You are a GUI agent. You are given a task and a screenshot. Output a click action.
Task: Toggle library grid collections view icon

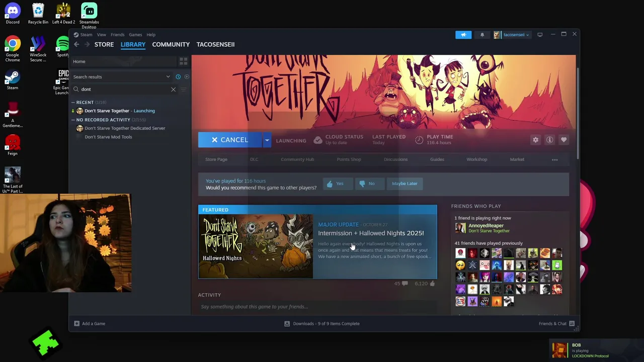pyautogui.click(x=183, y=61)
